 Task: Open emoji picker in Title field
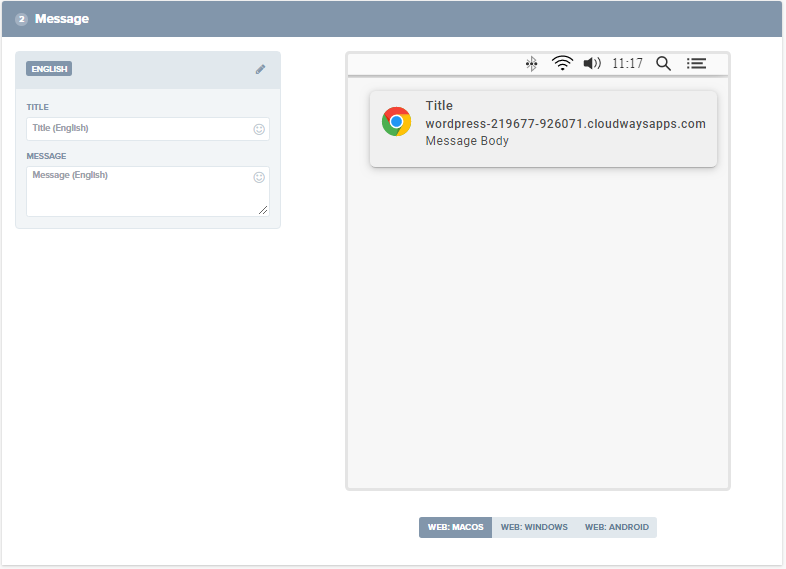(x=259, y=129)
